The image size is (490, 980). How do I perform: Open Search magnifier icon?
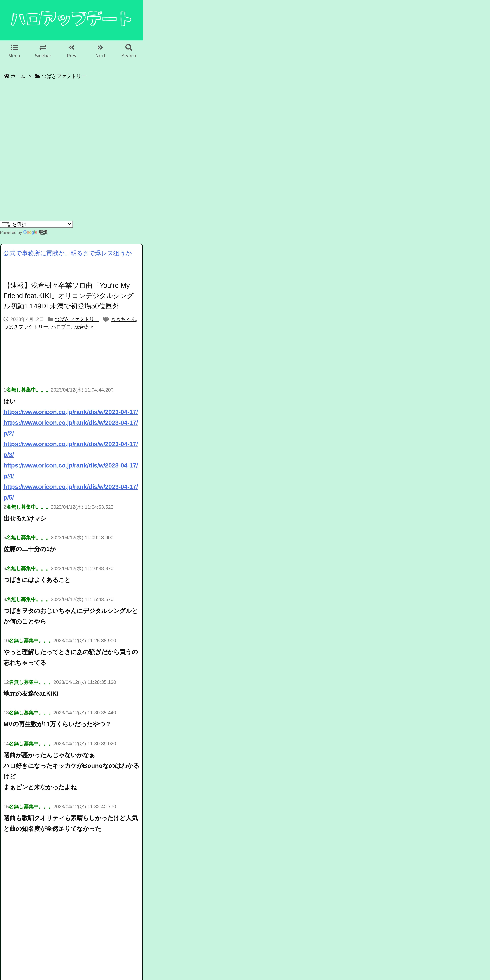pyautogui.click(x=129, y=48)
